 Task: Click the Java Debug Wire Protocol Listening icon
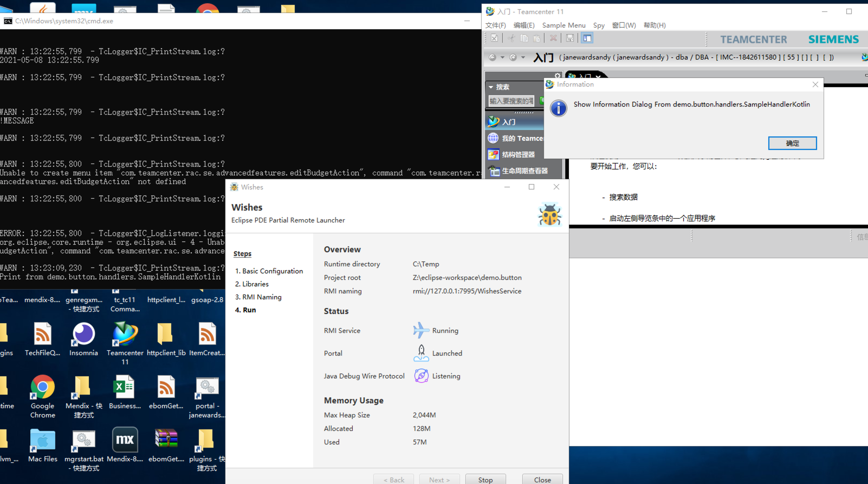pyautogui.click(x=421, y=376)
